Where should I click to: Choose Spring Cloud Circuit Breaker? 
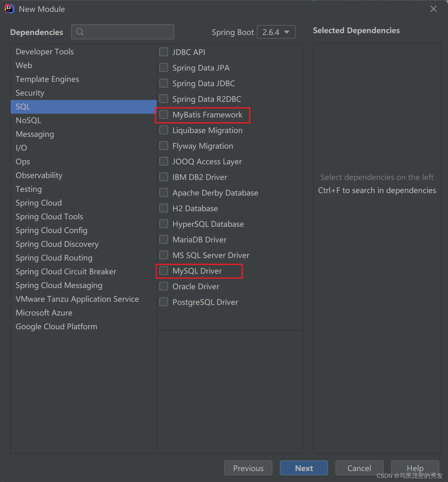pyautogui.click(x=84, y=272)
